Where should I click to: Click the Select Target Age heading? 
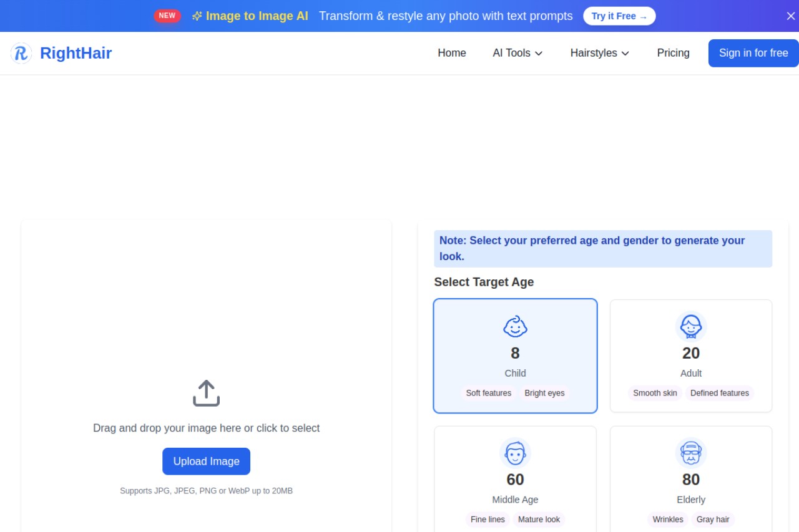coord(484,282)
